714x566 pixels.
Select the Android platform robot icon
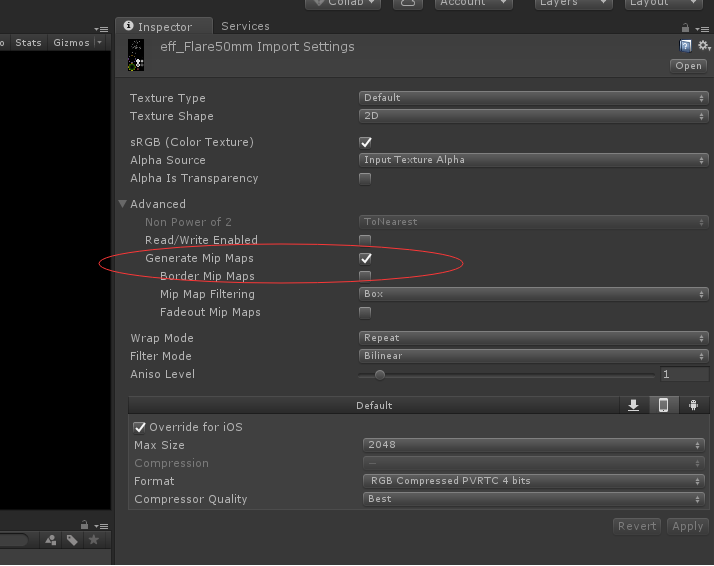(694, 405)
